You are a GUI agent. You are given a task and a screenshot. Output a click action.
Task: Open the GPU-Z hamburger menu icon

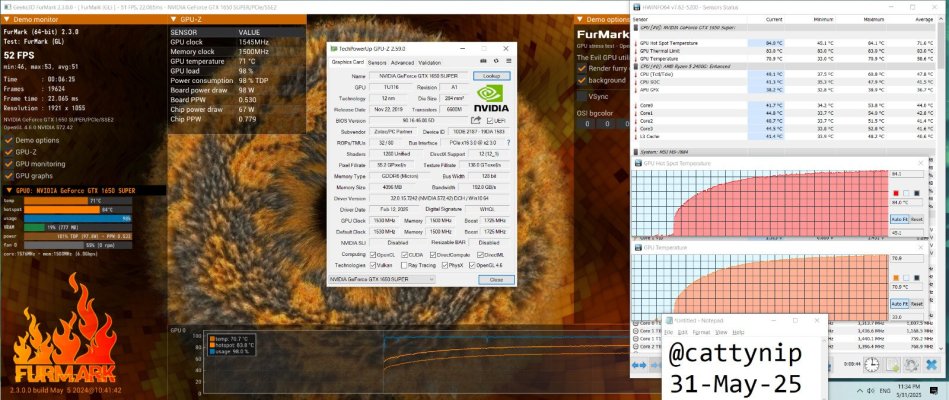[508, 62]
